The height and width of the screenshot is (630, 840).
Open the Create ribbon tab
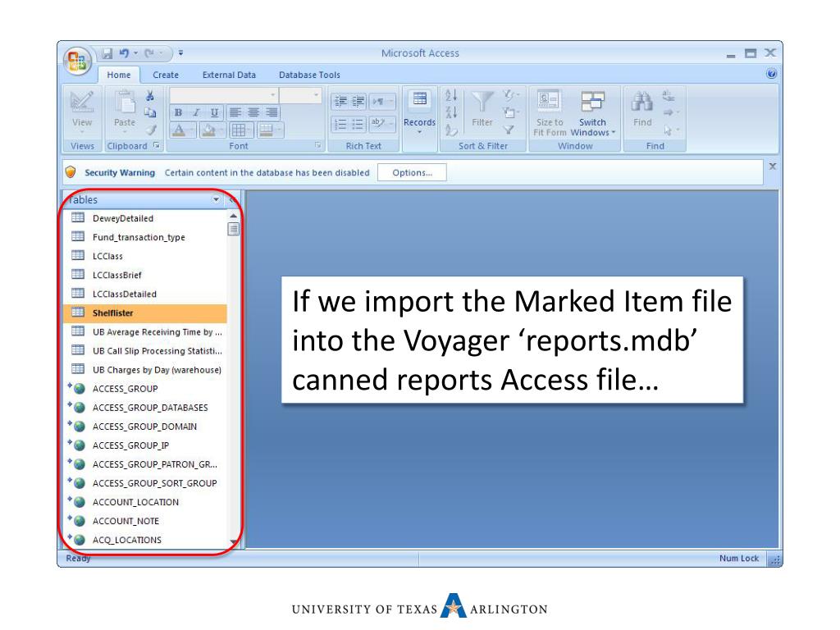coord(166,75)
